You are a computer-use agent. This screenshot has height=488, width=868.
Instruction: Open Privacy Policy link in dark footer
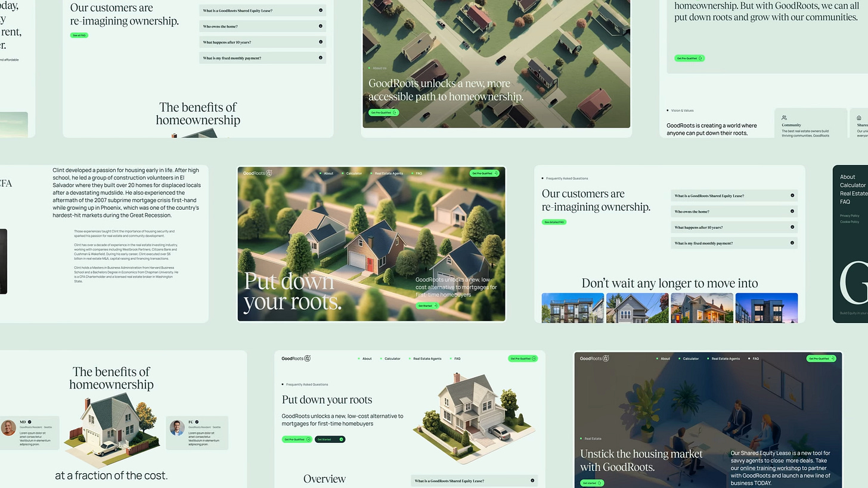coord(850,216)
